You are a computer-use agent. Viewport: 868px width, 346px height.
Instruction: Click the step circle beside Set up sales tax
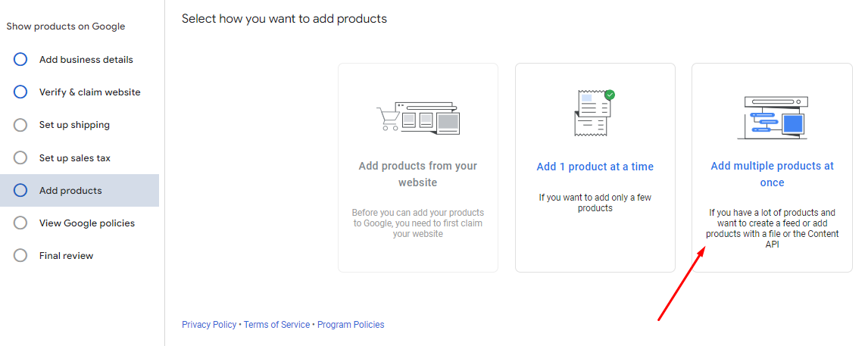pyautogui.click(x=20, y=158)
